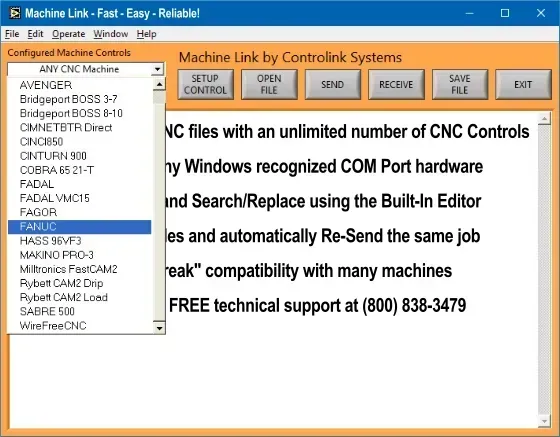Click the text area scroll down arrow
Viewport: 560px width, 437px height.
pos(544,421)
